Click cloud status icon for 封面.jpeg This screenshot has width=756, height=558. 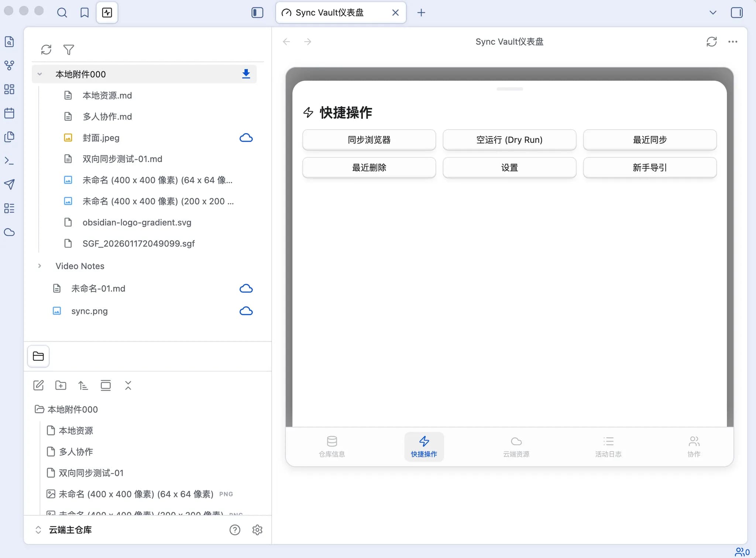pos(246,138)
